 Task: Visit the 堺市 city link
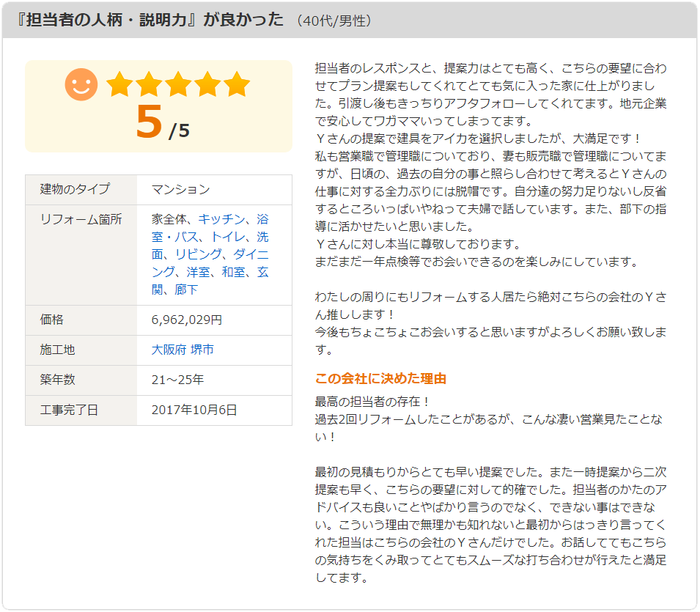202,350
